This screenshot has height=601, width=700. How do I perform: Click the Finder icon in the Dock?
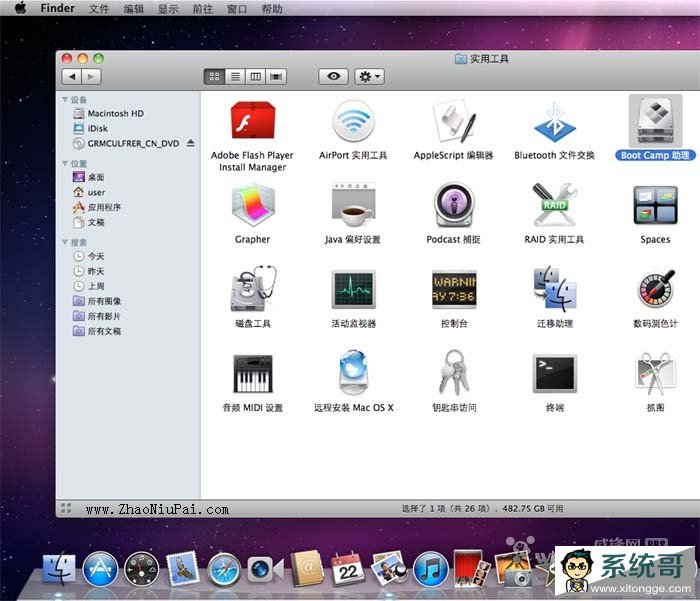point(59,569)
